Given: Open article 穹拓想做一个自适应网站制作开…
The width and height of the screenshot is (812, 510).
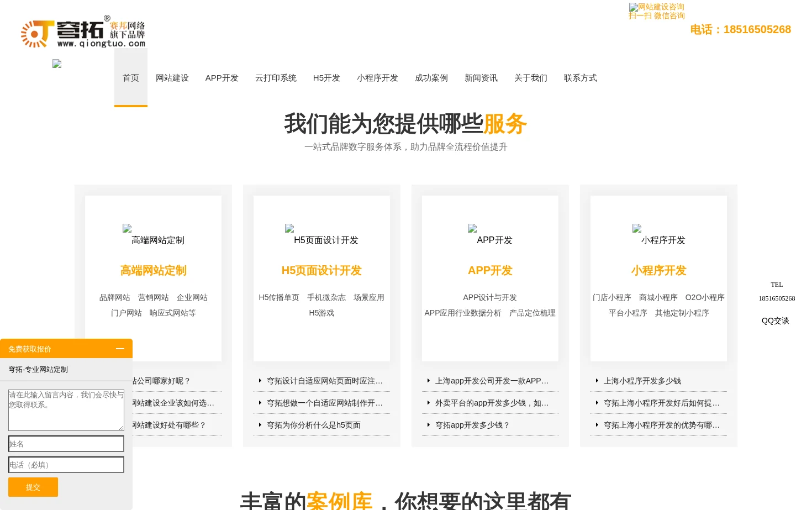Looking at the screenshot, I should tap(325, 403).
